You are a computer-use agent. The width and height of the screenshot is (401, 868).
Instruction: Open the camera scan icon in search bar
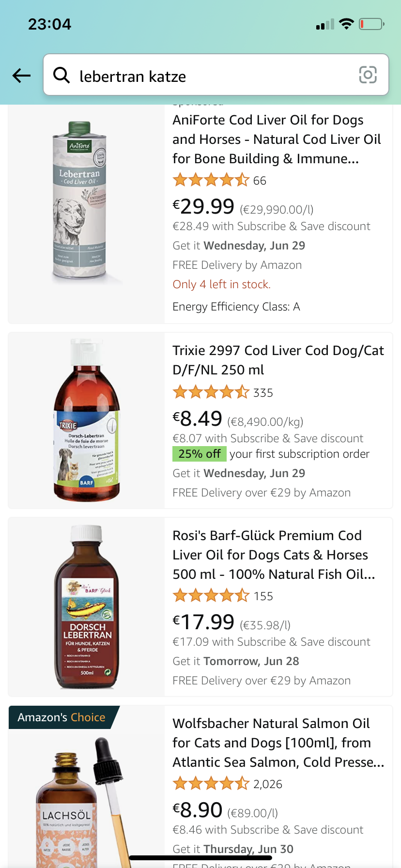coord(368,75)
